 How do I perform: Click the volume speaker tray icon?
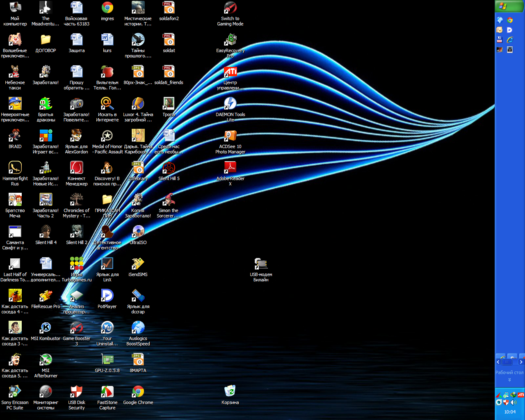coord(514,402)
